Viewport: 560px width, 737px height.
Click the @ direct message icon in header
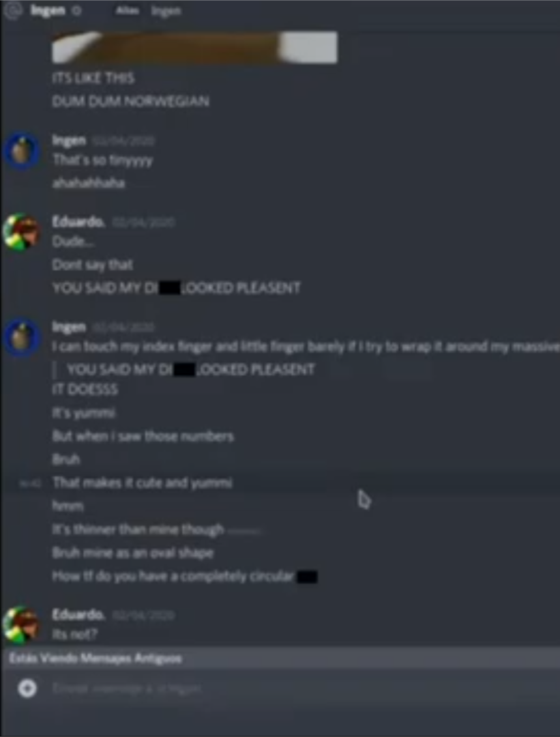pyautogui.click(x=14, y=10)
